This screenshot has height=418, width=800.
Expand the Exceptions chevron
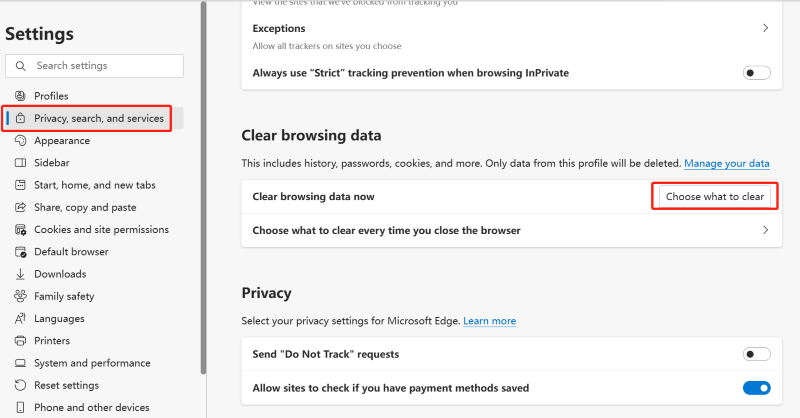pyautogui.click(x=765, y=28)
